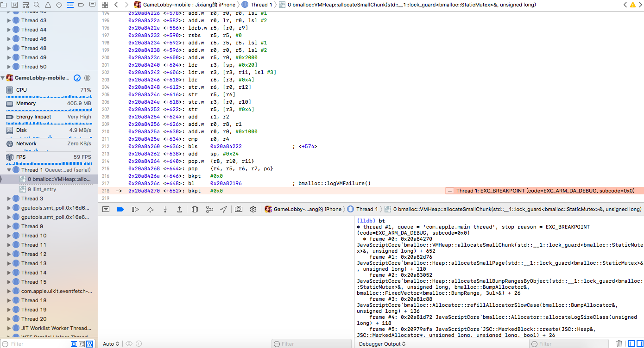Select the CPU gauge

click(x=49, y=92)
